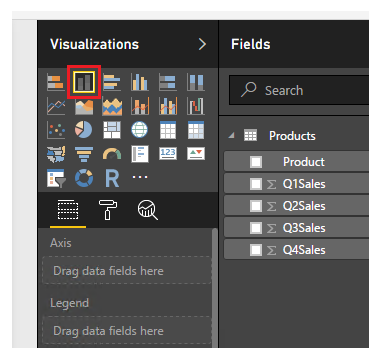The width and height of the screenshot is (376, 362).
Task: Open more visuals ellipsis menu
Action: 140,177
